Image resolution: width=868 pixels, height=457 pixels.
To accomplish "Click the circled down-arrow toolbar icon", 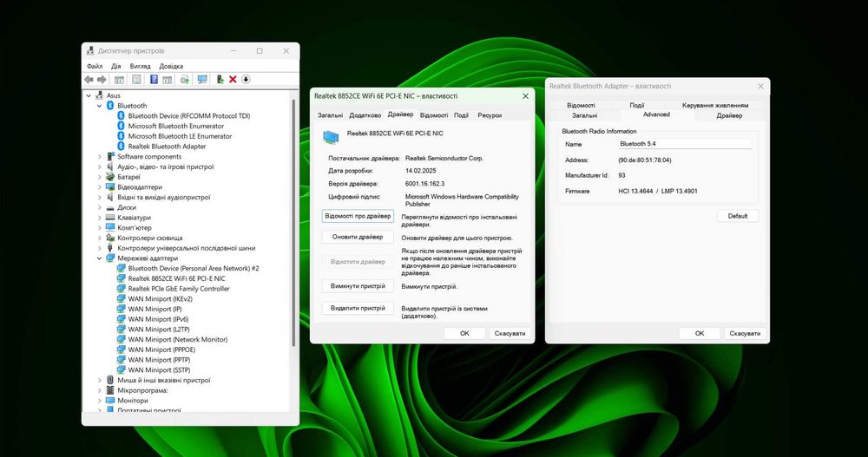I will 246,80.
